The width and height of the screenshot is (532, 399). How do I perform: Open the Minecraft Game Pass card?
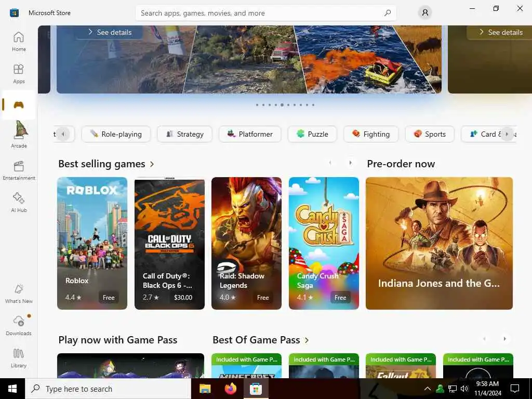246,366
